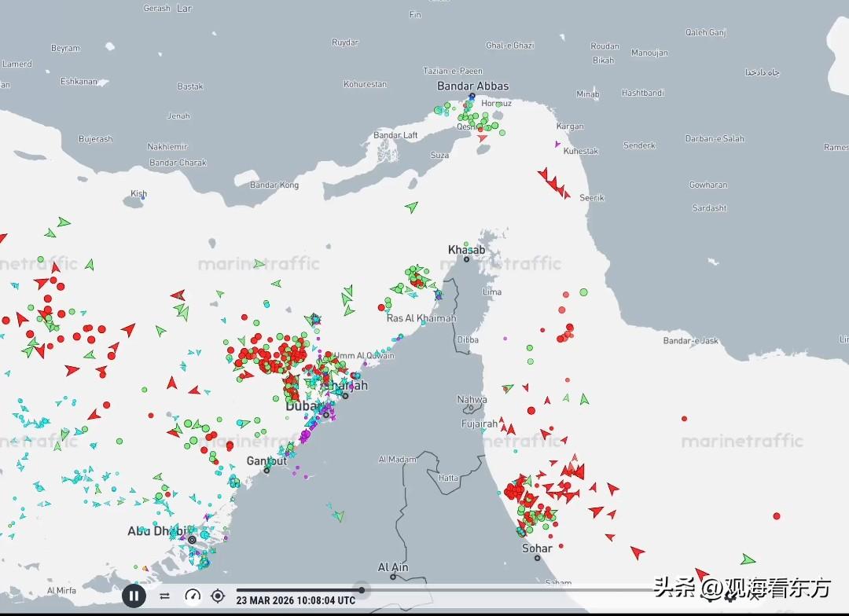This screenshot has width=849, height=616.
Task: Open the playback speed gauge
Action: pyautogui.click(x=193, y=596)
